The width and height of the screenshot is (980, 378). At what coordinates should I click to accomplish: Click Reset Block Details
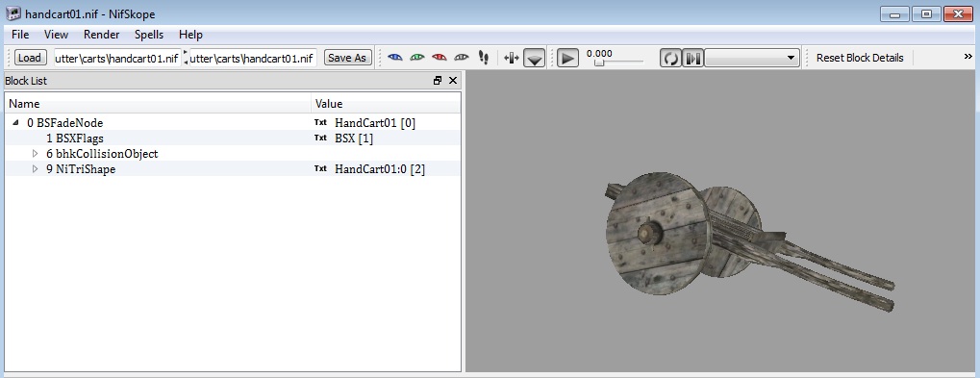[x=860, y=58]
